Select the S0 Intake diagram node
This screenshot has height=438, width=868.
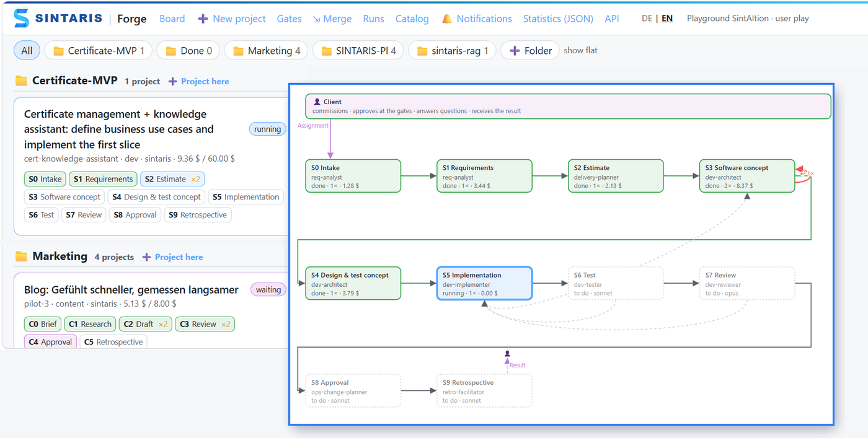coord(353,176)
